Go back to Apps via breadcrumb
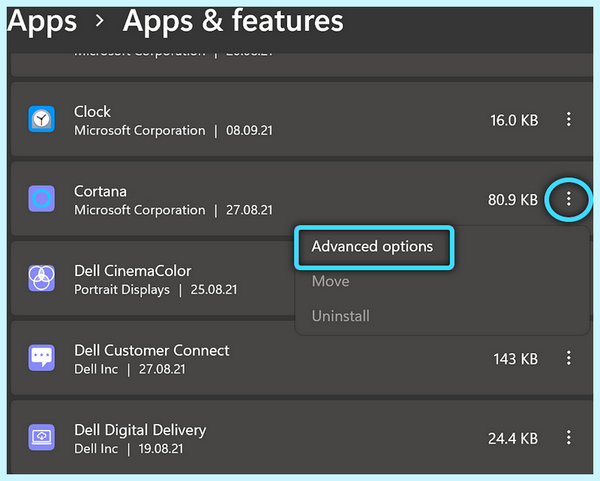 tap(42, 21)
